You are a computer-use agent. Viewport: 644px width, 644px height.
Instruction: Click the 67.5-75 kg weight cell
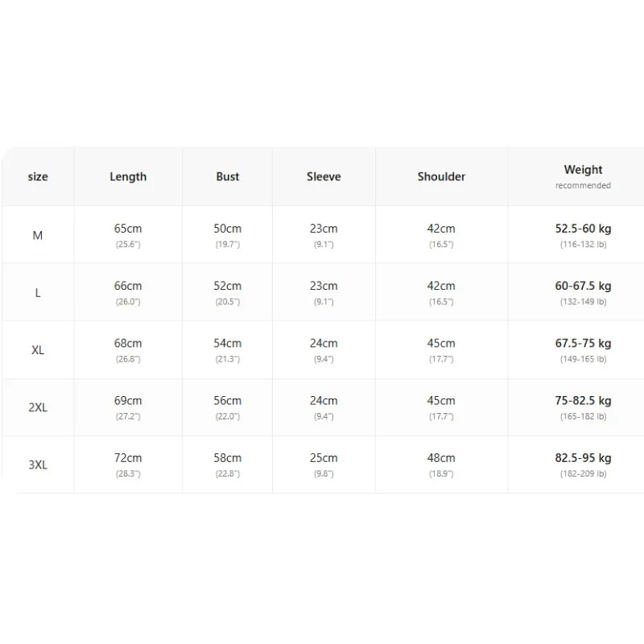click(x=583, y=350)
